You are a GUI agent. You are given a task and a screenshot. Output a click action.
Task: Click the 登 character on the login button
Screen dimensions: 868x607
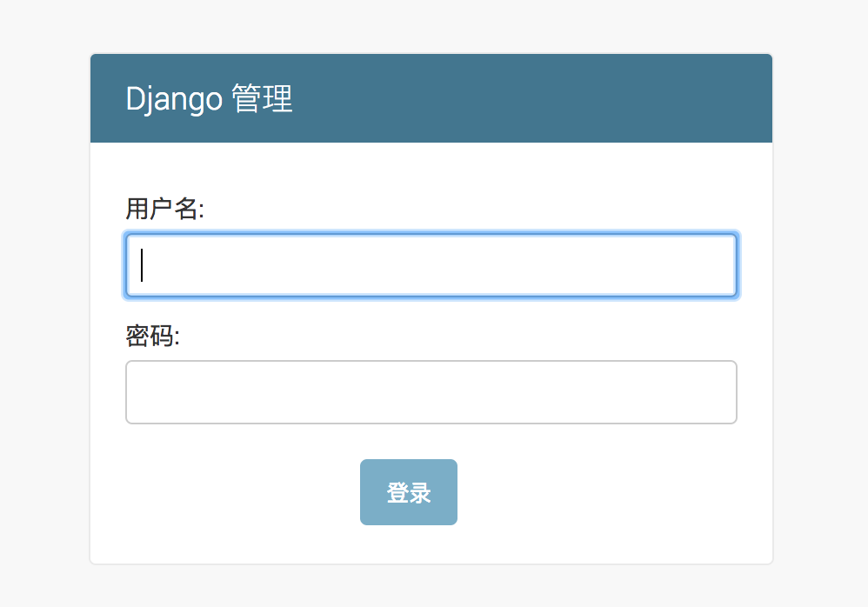pyautogui.click(x=397, y=493)
